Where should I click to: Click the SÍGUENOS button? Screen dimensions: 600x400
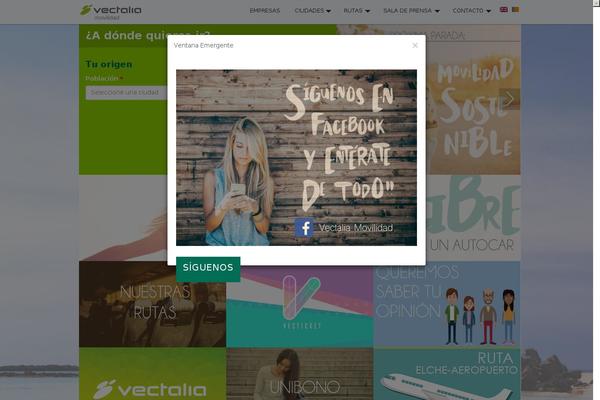point(208,268)
